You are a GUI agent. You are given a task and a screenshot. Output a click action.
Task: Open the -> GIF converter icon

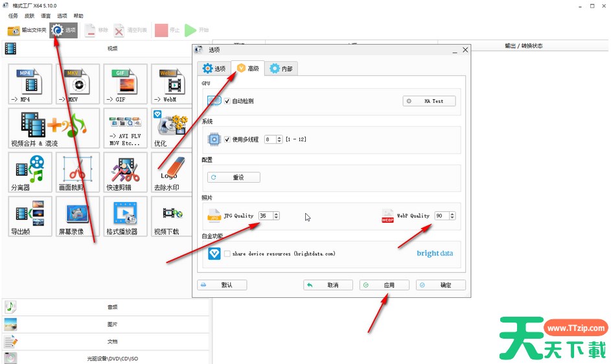tap(126, 84)
